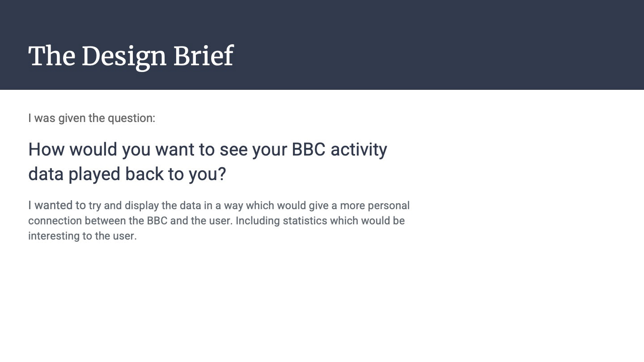Viewport: 644px width, 362px height.
Task: Click the word 'played' in the question heading
Action: click(94, 175)
